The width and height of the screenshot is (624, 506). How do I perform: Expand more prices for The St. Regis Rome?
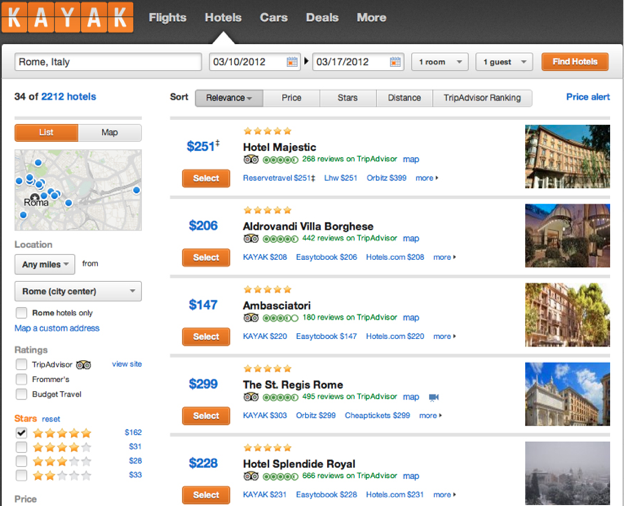[430, 416]
